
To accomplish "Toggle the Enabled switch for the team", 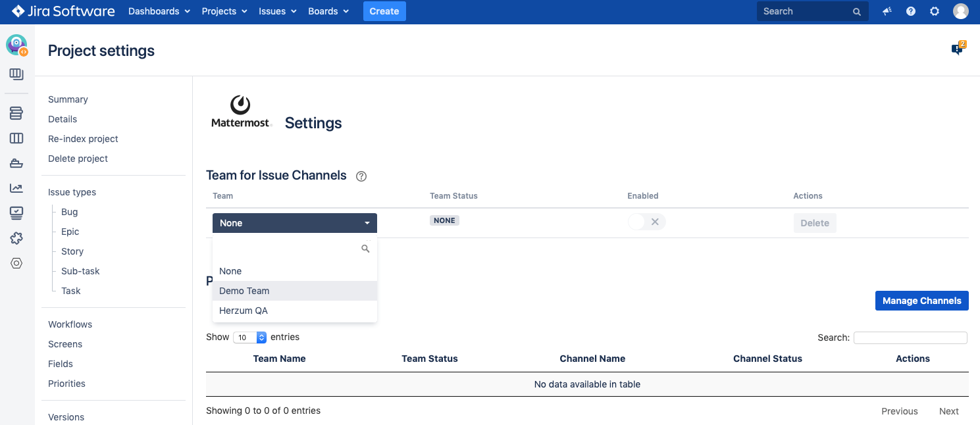I will pos(646,222).
